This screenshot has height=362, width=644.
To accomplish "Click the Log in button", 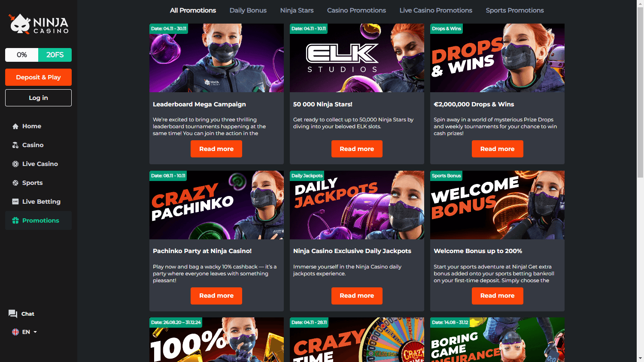I will pyautogui.click(x=38, y=98).
